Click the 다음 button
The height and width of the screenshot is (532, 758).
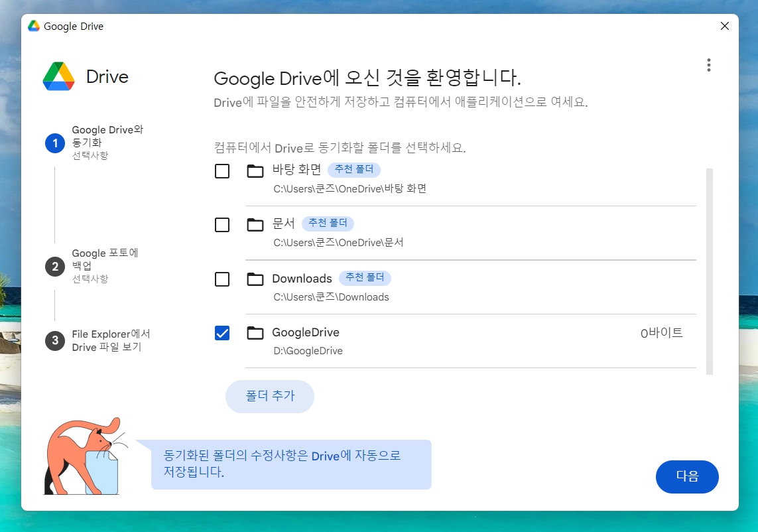(687, 476)
